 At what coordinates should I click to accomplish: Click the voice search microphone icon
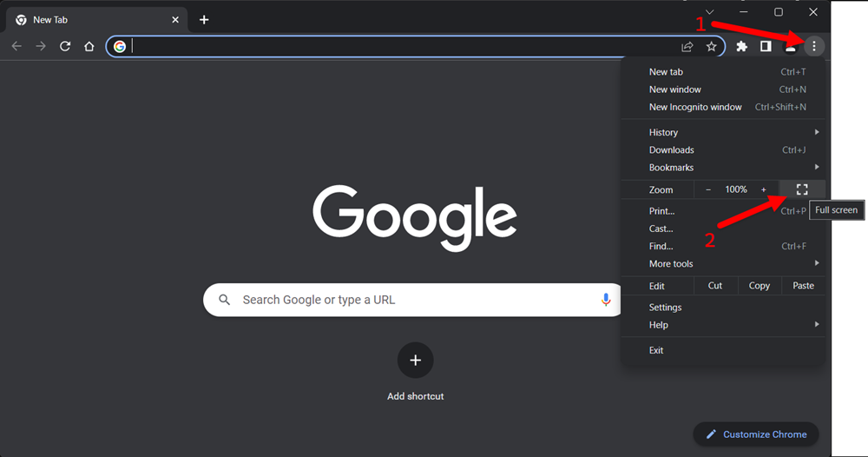point(606,300)
